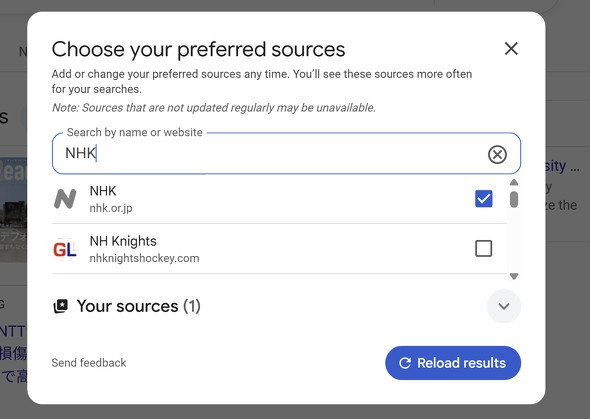Select the NHK nhk.or.jp result row
The height and width of the screenshot is (419, 590).
click(x=279, y=199)
